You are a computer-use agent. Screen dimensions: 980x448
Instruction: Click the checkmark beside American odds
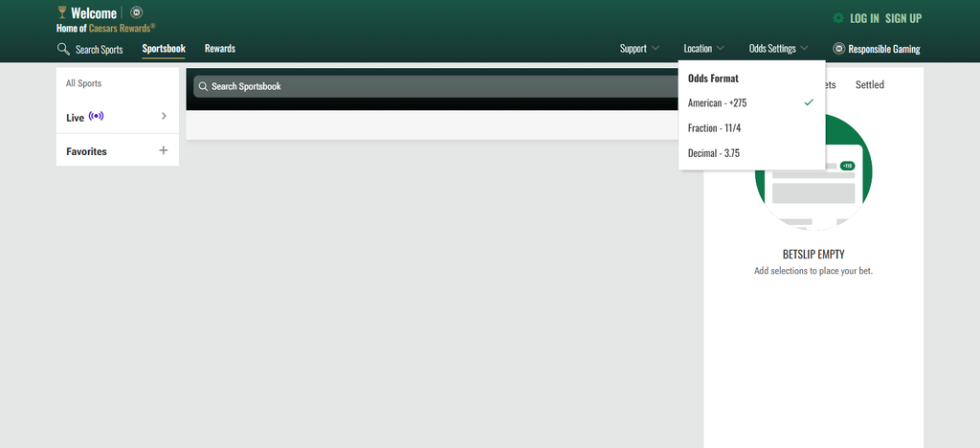click(809, 102)
